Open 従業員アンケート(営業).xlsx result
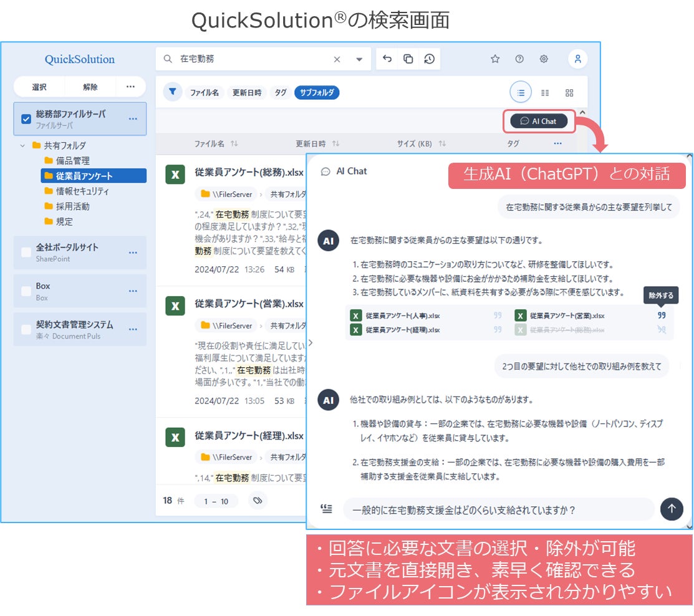The height and width of the screenshot is (616, 694). coord(249,304)
